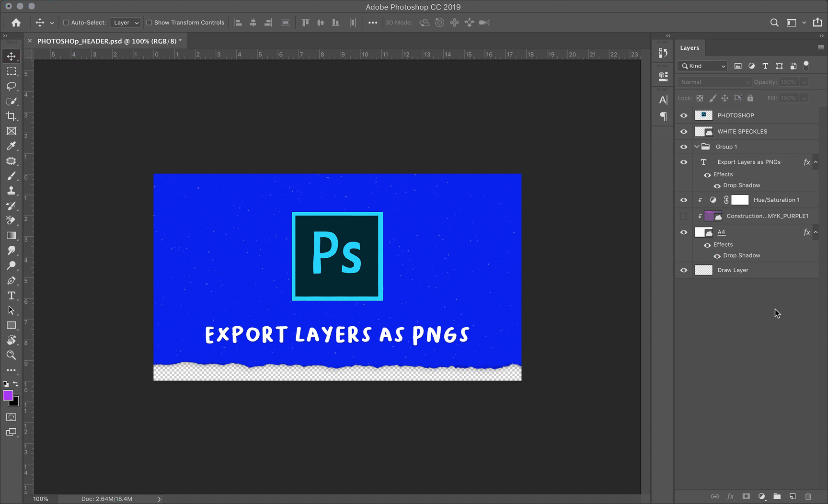The height and width of the screenshot is (504, 828).
Task: Select the Rectangle shape tool
Action: (x=11, y=325)
